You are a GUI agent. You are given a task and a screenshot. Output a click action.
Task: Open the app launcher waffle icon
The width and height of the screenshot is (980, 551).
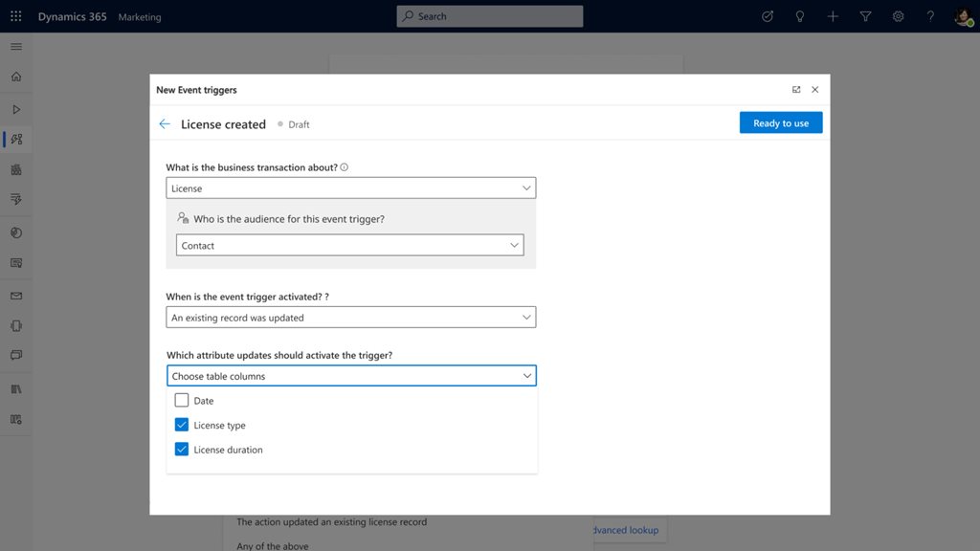tap(16, 16)
